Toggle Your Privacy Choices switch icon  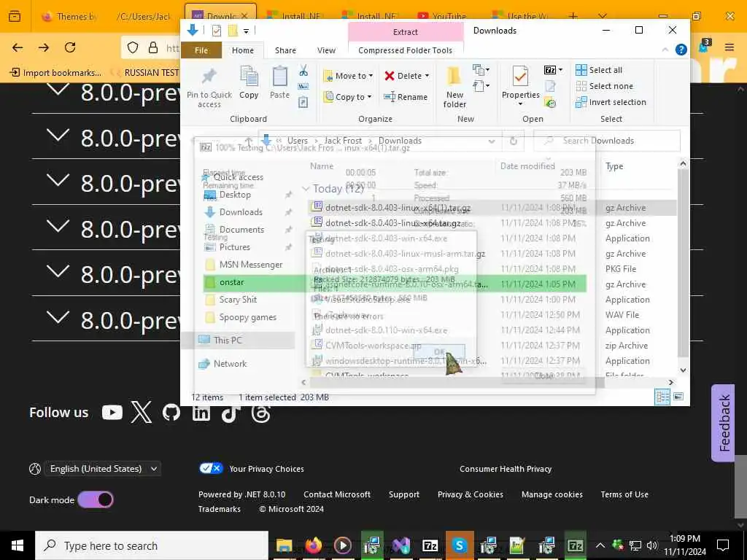[x=211, y=468]
